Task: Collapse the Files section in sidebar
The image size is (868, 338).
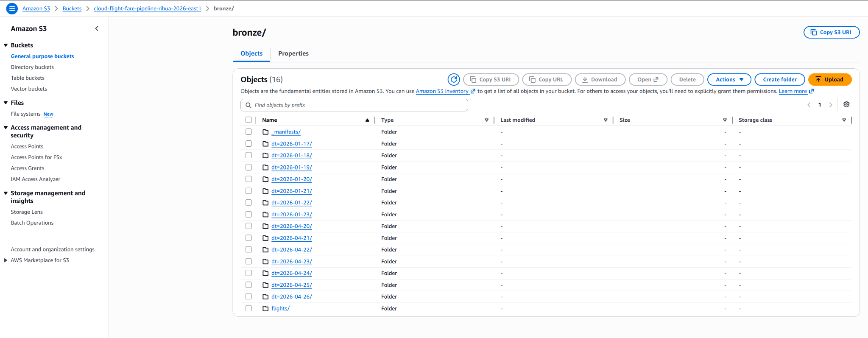Action: (x=6, y=103)
